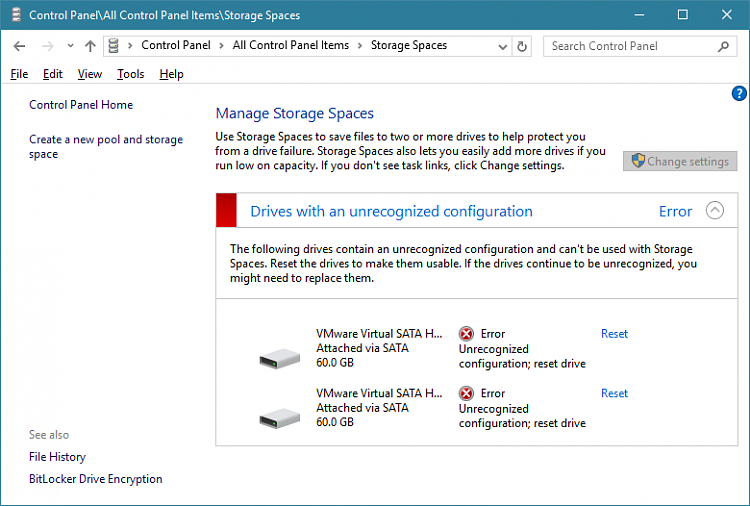Open File History link
The height and width of the screenshot is (506, 750).
tap(57, 457)
